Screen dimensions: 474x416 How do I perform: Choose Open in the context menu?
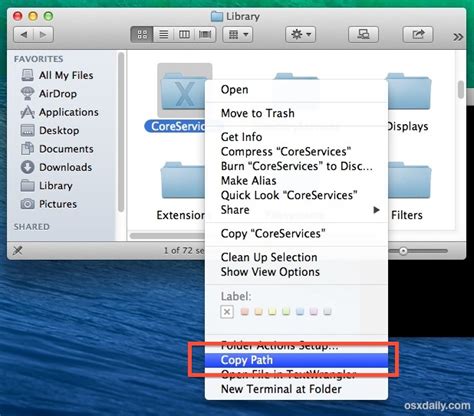296,90
